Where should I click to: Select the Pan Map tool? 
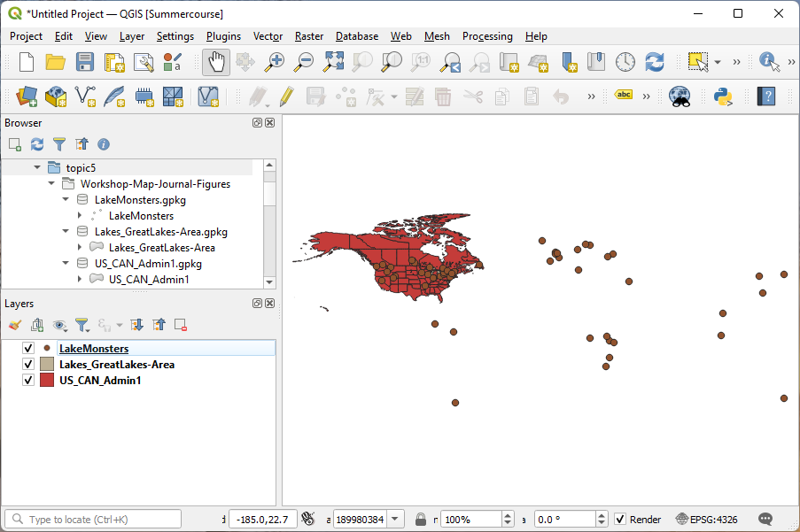(x=216, y=62)
